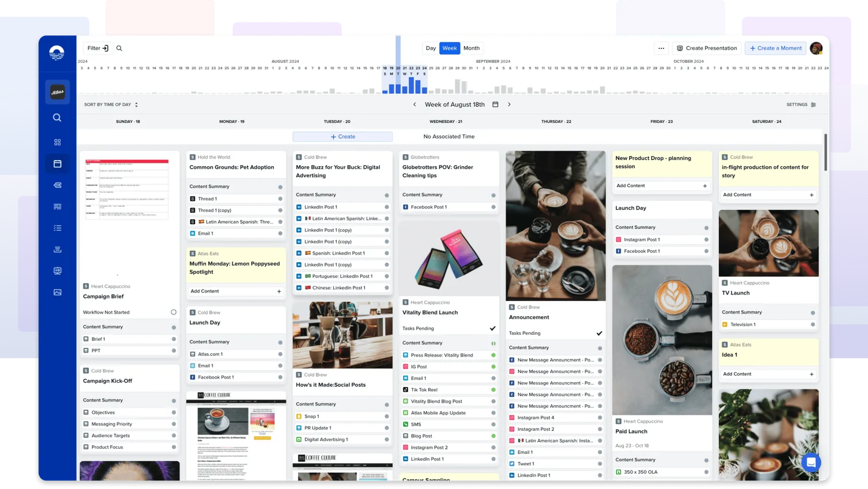Go to the next week arrow
The width and height of the screenshot is (868, 489).
click(509, 104)
